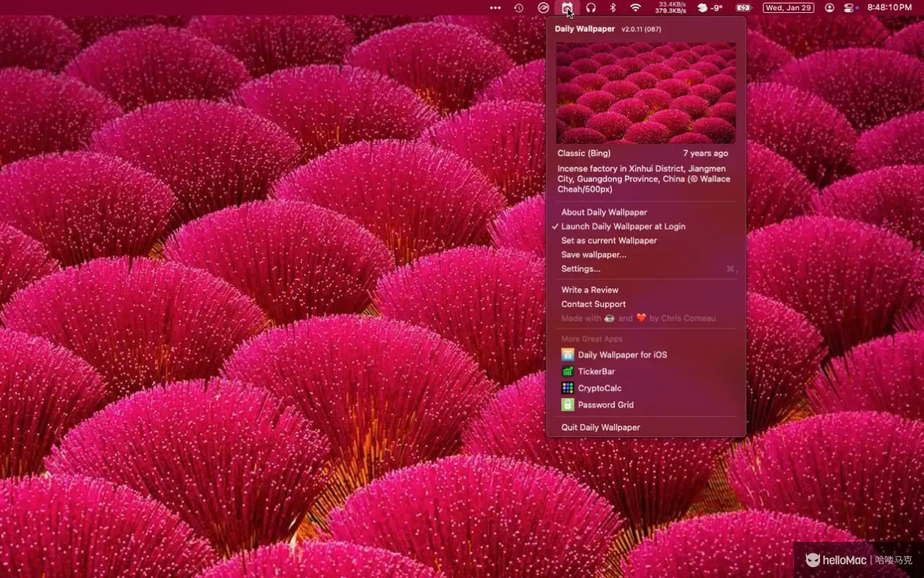924x578 pixels.
Task: Click the wallpaper preview thumbnail in menu
Action: pos(646,92)
